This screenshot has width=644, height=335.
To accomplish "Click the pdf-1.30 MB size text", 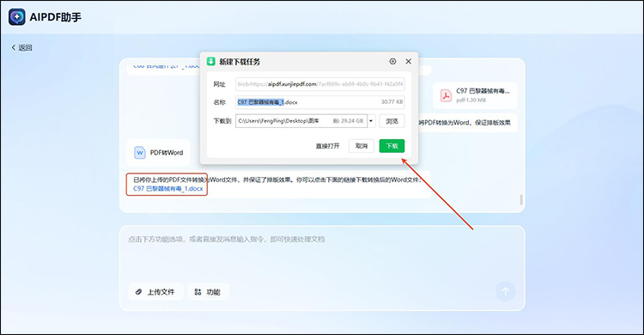I will point(471,100).
